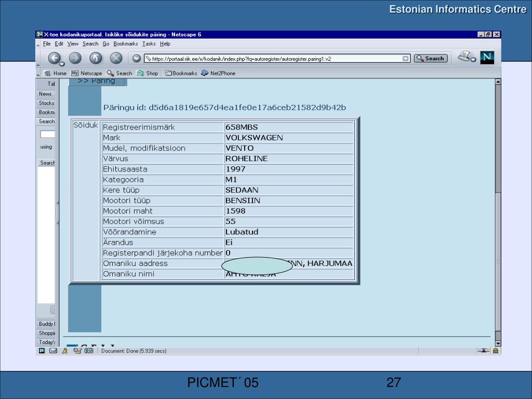Open the Shopping sidebar tab

pyautogui.click(x=46, y=333)
